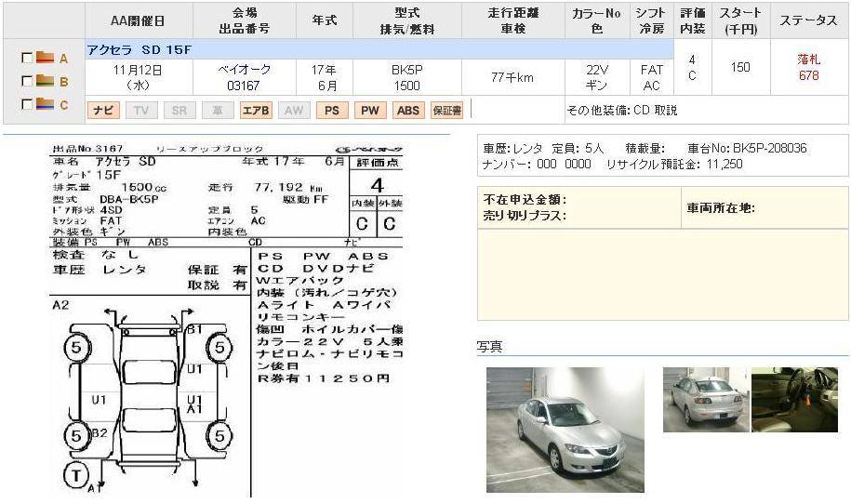Click the 車台No: BK5P-208036 text
851x504 pixels.
[x=747, y=148]
